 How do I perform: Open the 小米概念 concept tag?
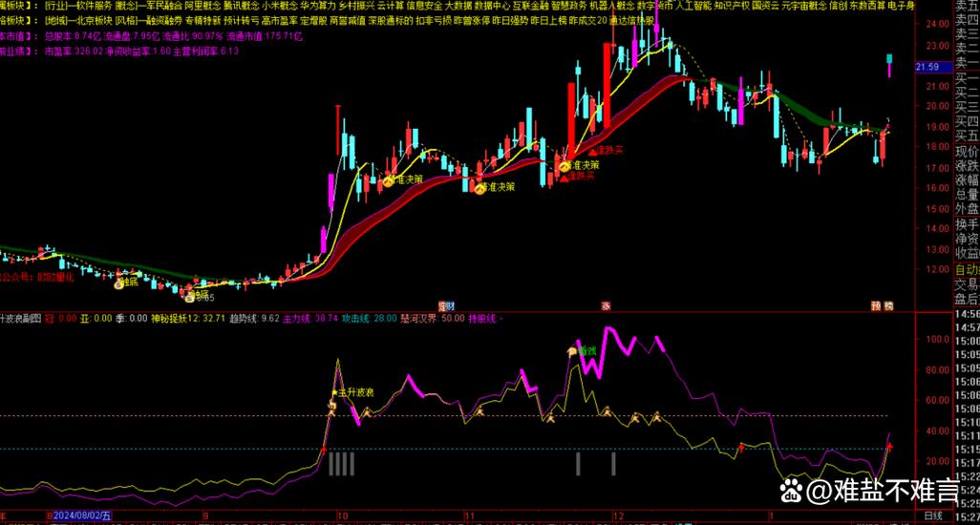[x=279, y=6]
